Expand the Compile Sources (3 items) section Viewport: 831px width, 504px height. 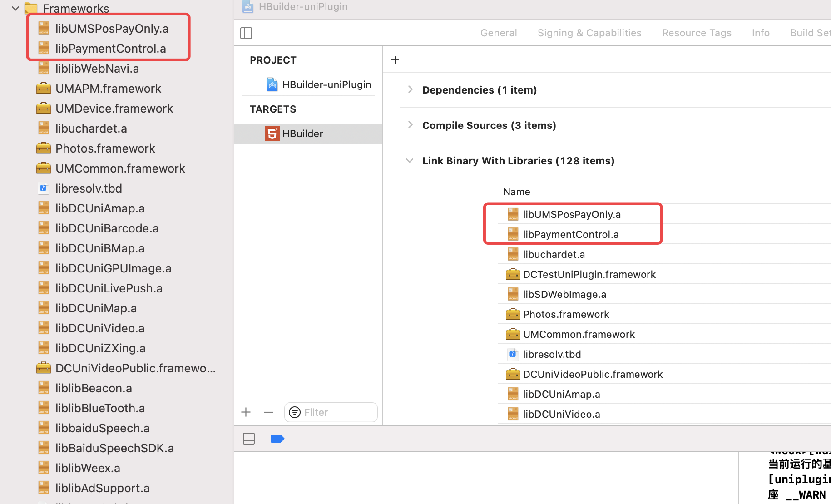pos(411,125)
